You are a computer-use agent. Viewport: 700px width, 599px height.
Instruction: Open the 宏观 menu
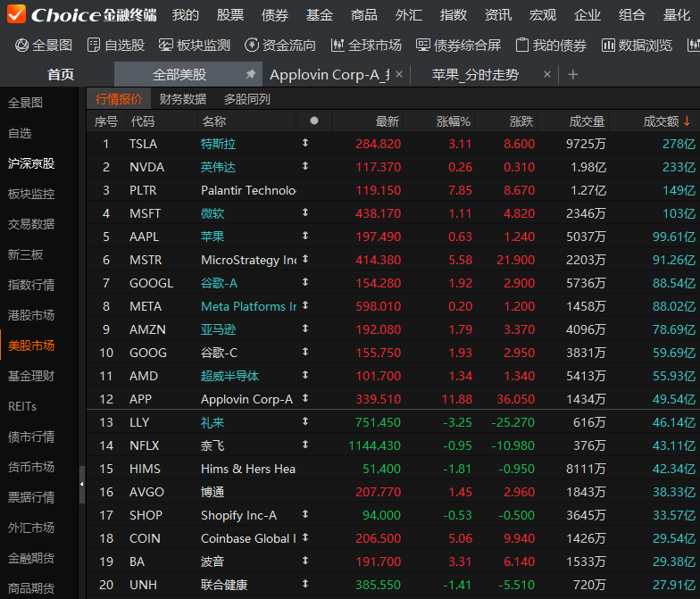pos(543,15)
